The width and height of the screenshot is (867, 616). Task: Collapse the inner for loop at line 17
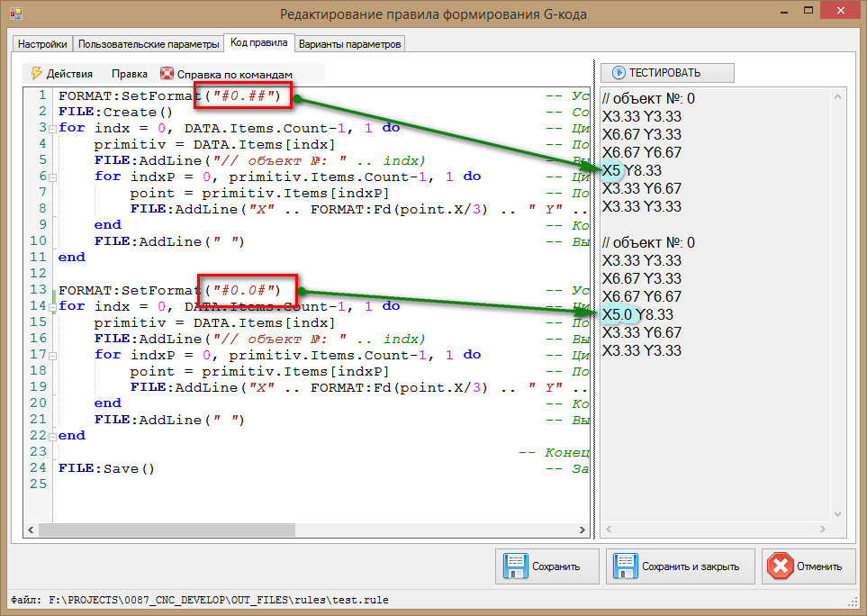pos(52,356)
